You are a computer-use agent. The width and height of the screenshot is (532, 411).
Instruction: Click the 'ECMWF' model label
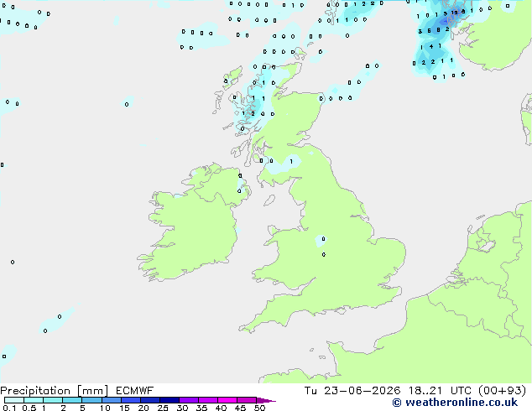pyautogui.click(x=135, y=391)
